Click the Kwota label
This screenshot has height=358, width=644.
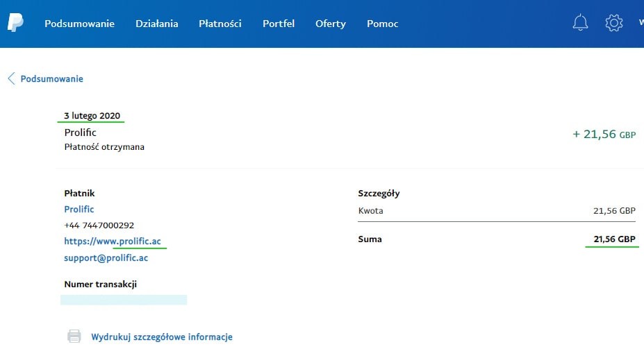click(x=370, y=211)
